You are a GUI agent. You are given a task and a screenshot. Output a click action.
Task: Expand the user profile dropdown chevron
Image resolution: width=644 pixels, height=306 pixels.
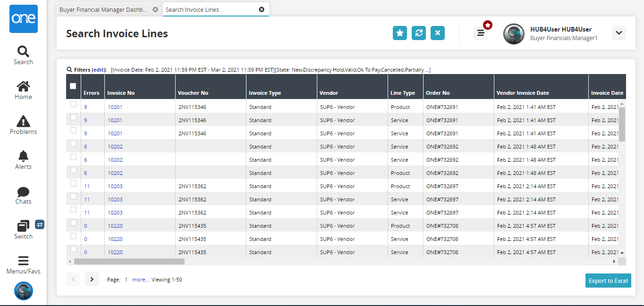[619, 33]
